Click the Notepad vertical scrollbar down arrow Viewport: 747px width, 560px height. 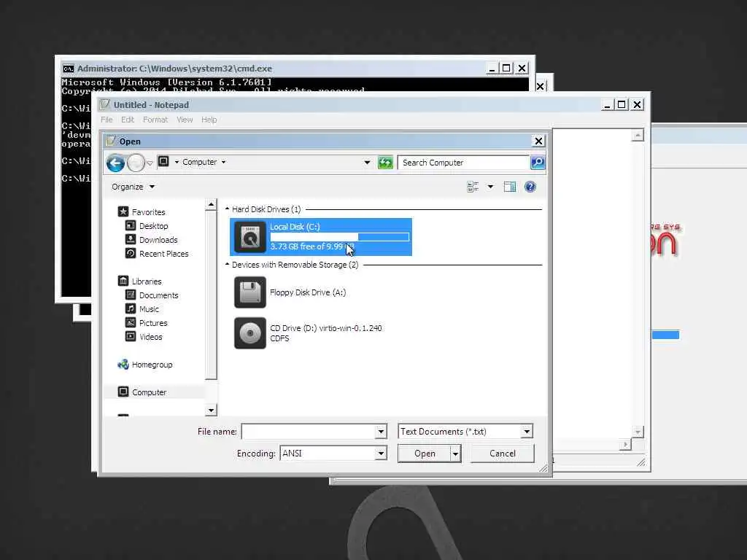638,432
